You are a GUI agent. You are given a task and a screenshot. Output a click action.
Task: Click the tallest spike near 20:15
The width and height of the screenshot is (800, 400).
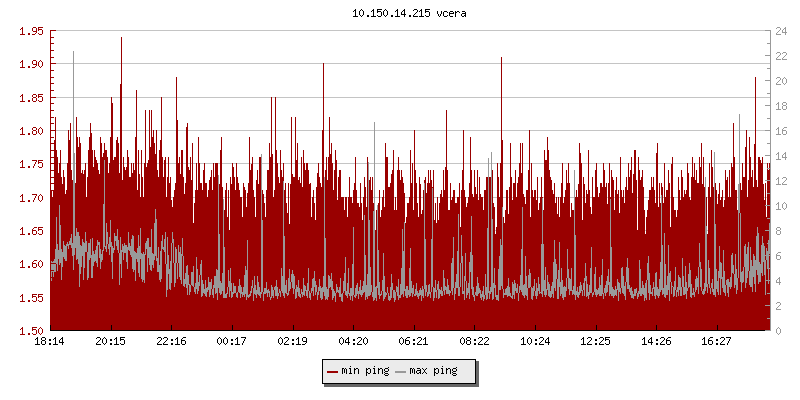[x=121, y=40]
